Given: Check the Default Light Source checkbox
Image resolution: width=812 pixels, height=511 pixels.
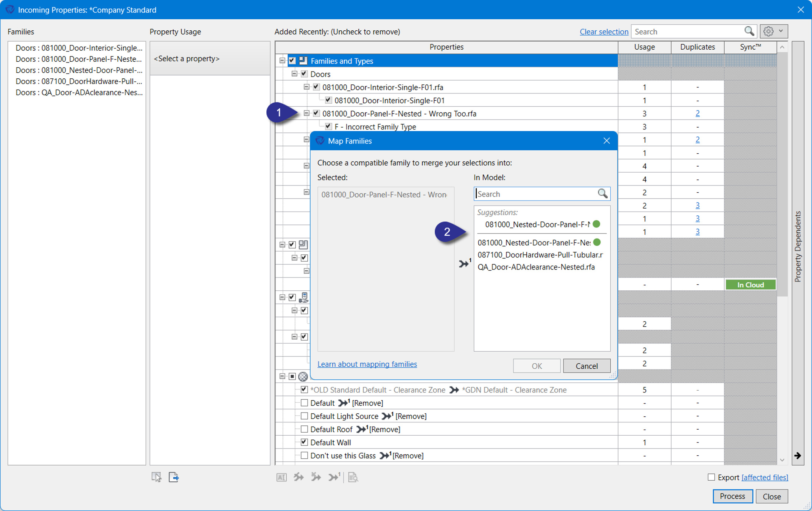Looking at the screenshot, I should (304, 416).
